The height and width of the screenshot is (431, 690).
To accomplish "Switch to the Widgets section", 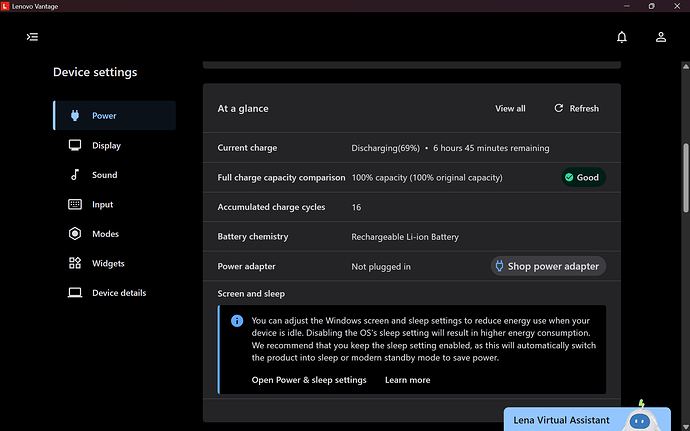I will click(x=108, y=263).
